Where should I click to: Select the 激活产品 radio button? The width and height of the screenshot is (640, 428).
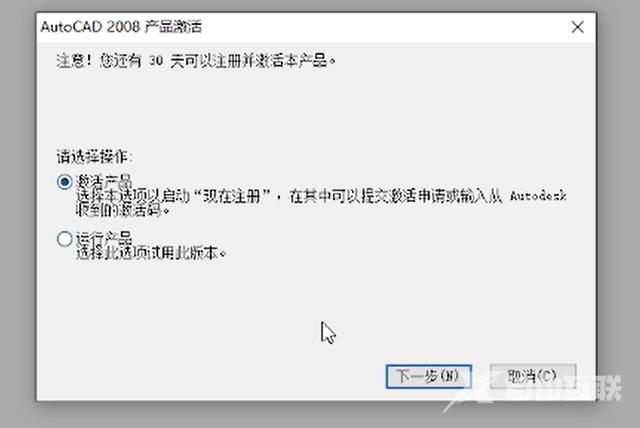(64, 182)
